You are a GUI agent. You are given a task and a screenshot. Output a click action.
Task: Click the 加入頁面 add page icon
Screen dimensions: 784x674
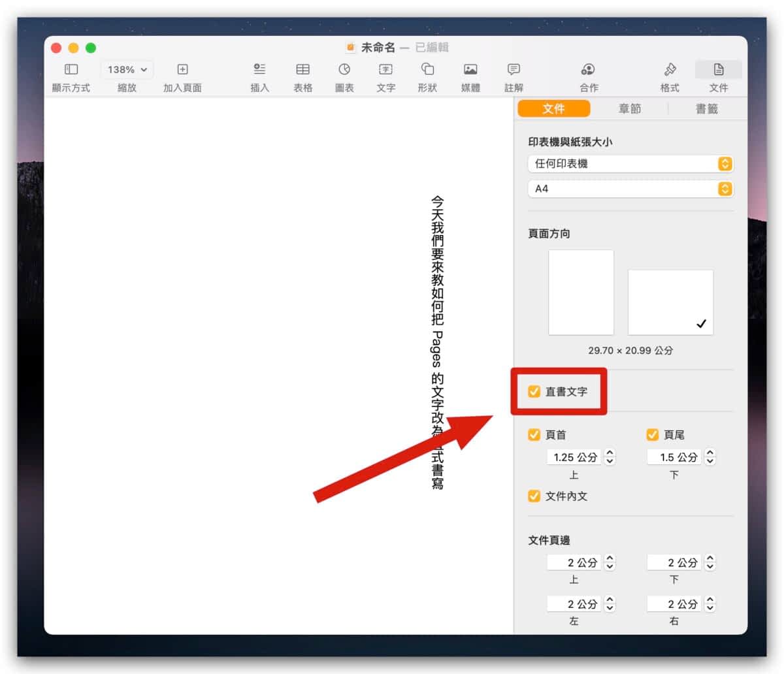point(182,69)
